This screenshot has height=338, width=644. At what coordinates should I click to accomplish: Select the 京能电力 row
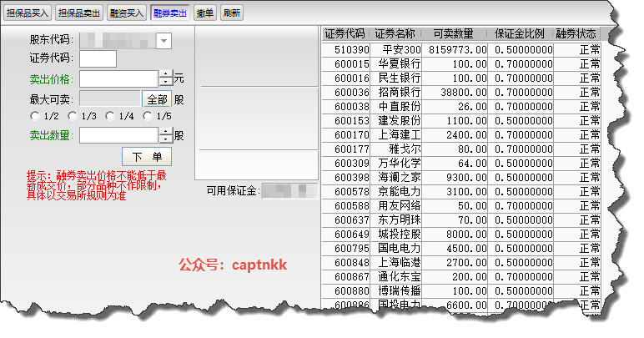[x=461, y=192]
